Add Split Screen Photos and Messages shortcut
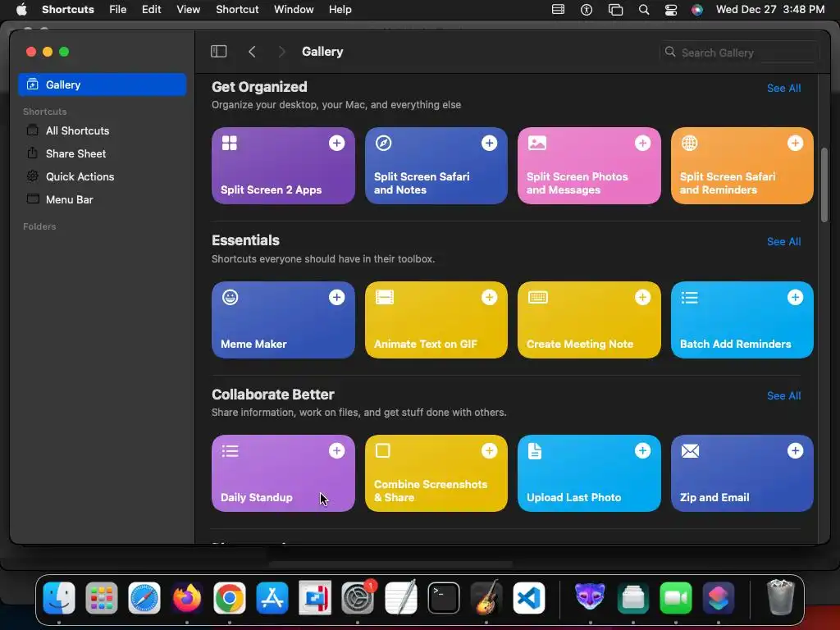Viewport: 840px width, 630px height. [x=642, y=143]
